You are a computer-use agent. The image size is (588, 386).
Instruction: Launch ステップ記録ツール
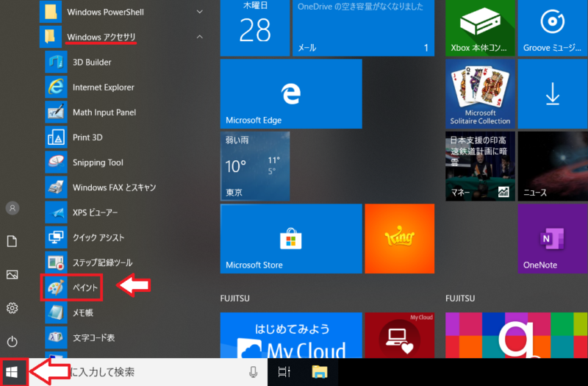102,262
